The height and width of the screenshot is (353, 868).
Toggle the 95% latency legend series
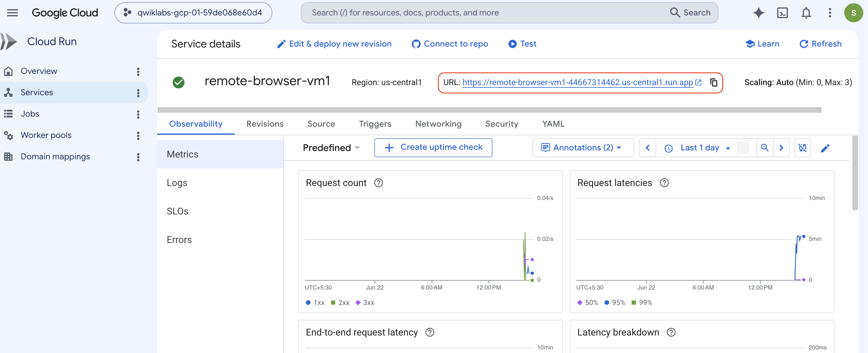pos(615,303)
